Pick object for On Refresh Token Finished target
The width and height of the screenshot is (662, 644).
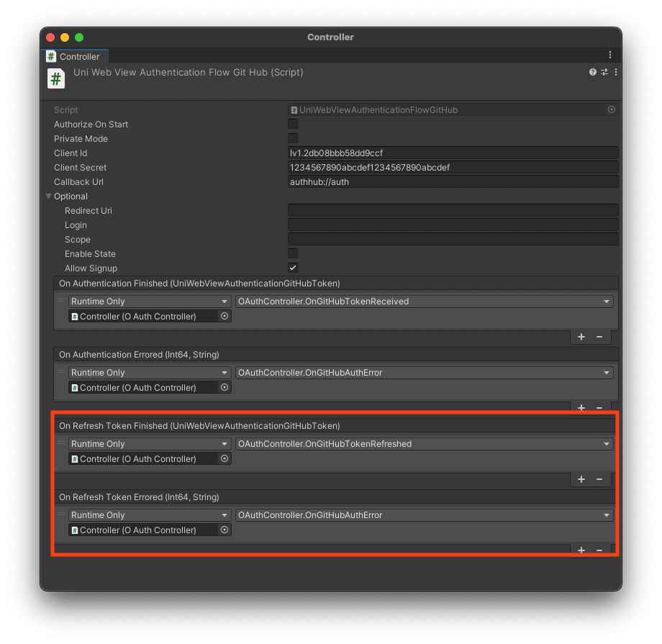pos(225,458)
